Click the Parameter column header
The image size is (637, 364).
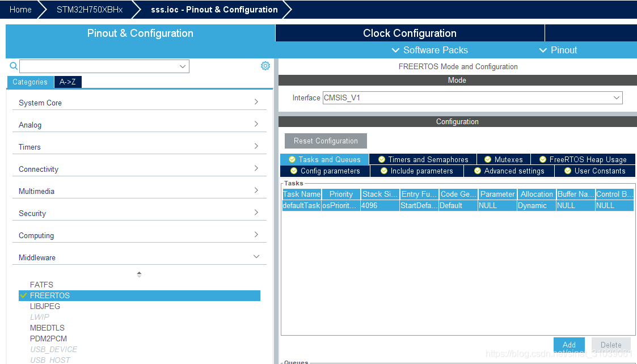(x=497, y=194)
